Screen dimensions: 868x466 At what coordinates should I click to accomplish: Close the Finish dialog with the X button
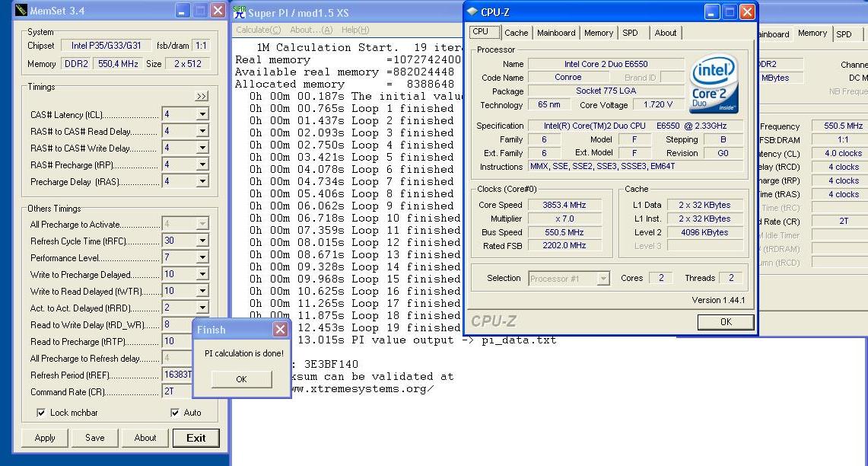pos(280,330)
